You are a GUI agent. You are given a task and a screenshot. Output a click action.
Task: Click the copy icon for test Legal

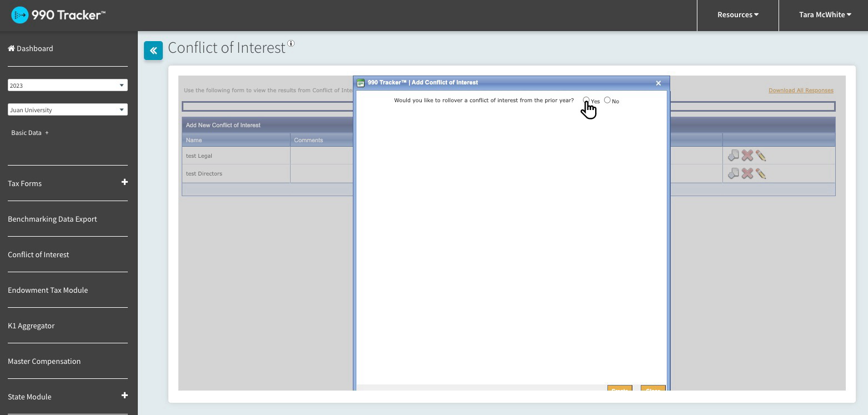click(x=734, y=156)
